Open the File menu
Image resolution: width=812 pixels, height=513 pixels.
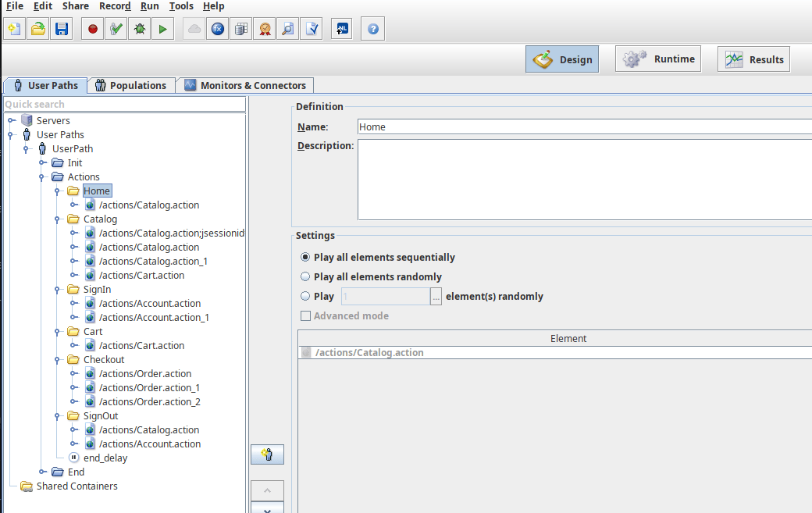click(x=15, y=6)
